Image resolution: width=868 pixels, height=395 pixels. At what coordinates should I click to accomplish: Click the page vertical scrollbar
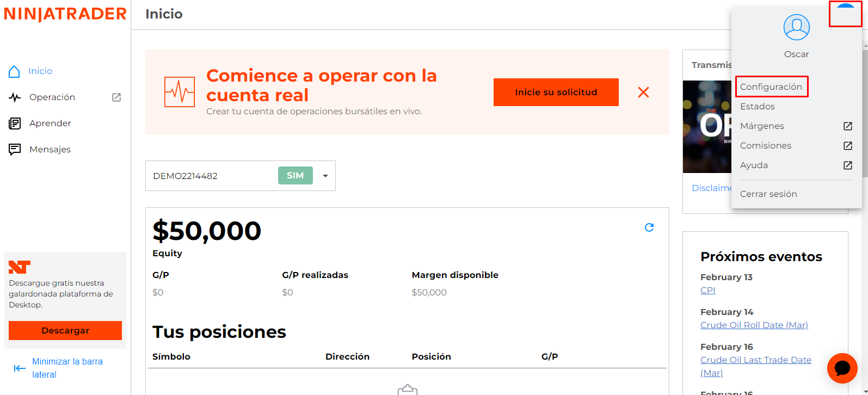click(865, 114)
